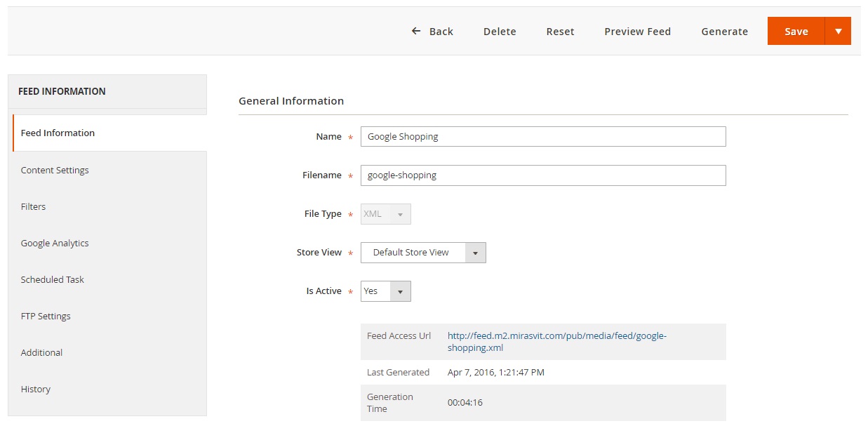Screen dimensions: 868x426
Task: Focus the Filename input field
Action: point(543,175)
